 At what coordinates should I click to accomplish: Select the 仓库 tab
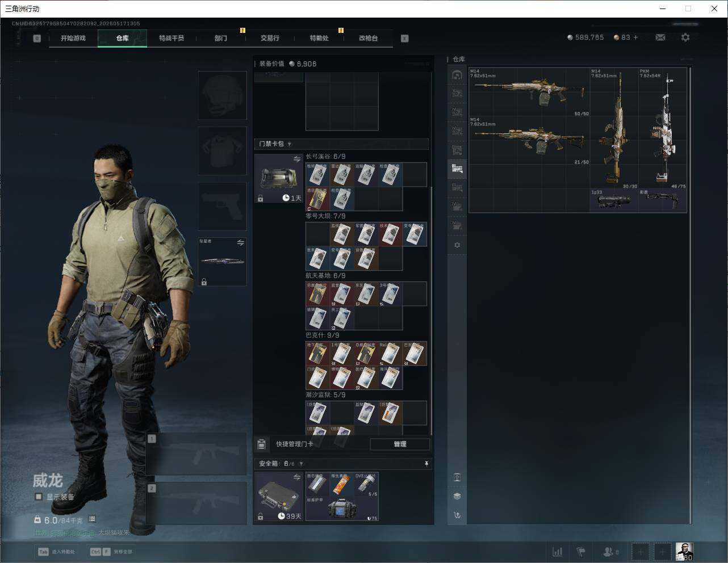tap(123, 38)
